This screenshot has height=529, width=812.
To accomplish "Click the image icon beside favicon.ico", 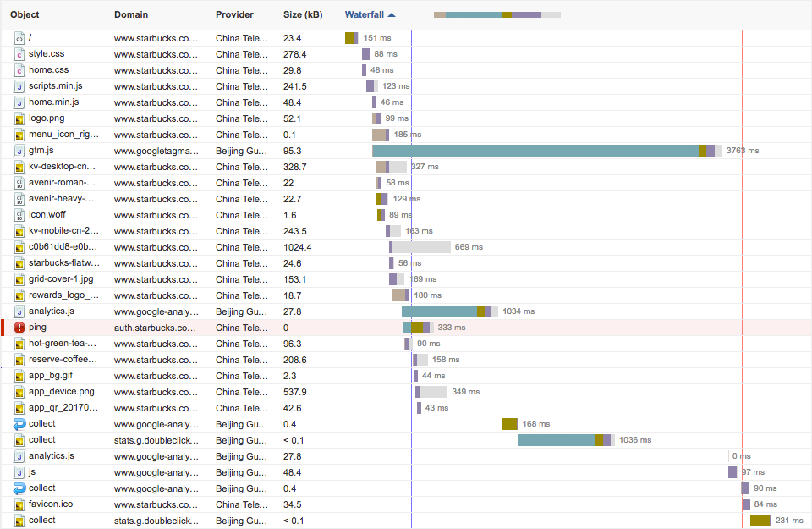I will tap(19, 504).
